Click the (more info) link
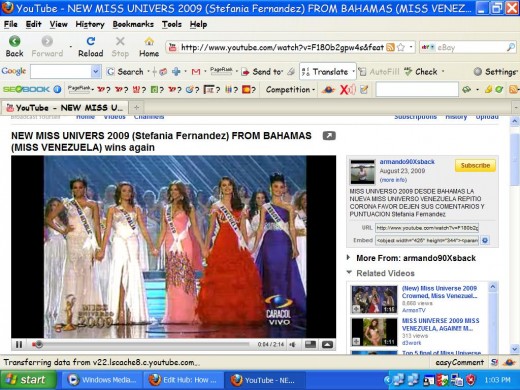 point(393,180)
